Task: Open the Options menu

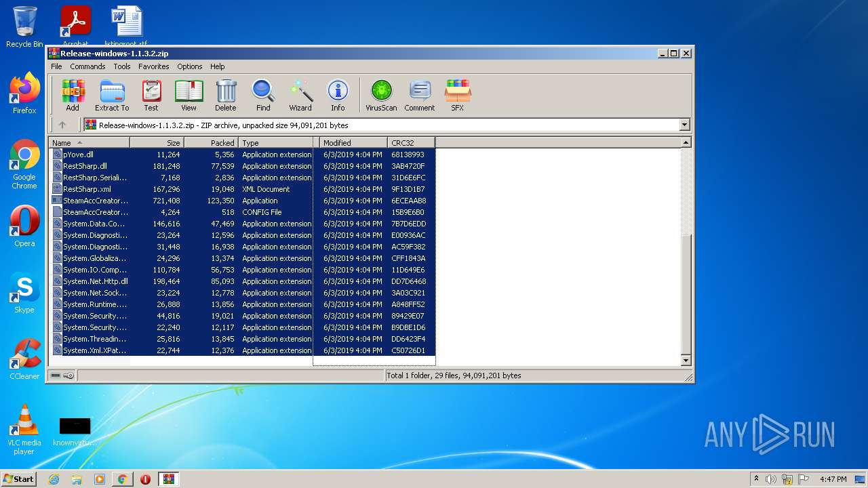Action: coord(190,66)
